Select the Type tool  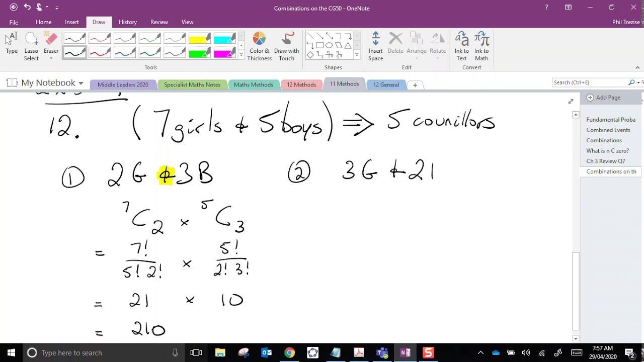(x=12, y=44)
